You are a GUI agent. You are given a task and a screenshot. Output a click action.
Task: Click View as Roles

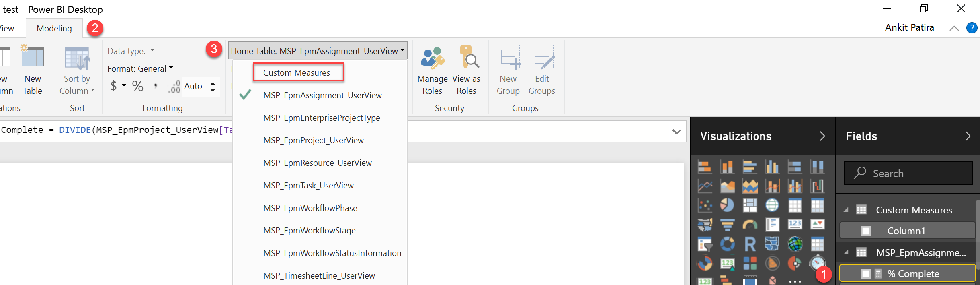[466, 70]
